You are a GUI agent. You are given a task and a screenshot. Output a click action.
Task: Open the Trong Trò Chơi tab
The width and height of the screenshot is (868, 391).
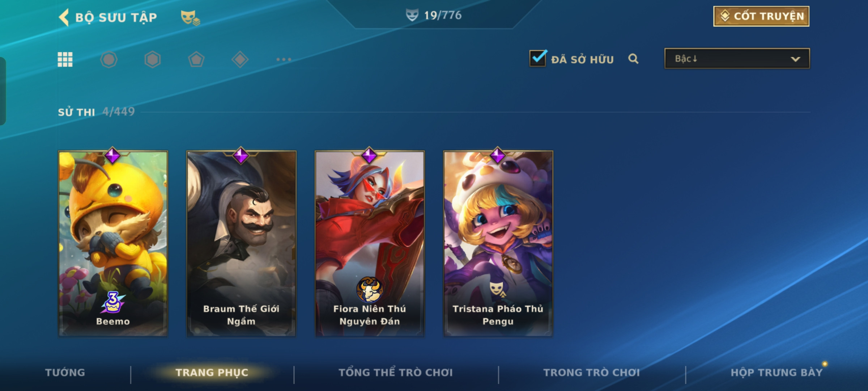592,373
